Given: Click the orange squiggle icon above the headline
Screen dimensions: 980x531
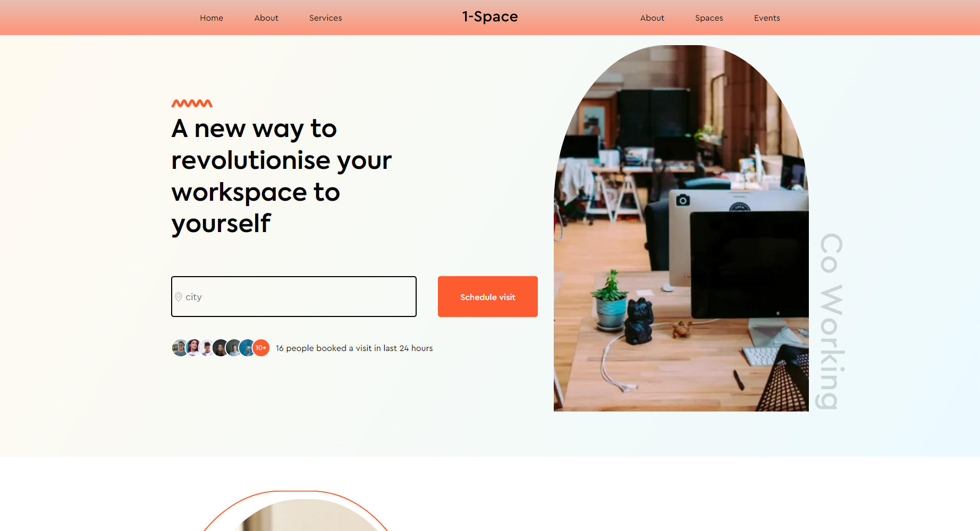Looking at the screenshot, I should [x=192, y=104].
